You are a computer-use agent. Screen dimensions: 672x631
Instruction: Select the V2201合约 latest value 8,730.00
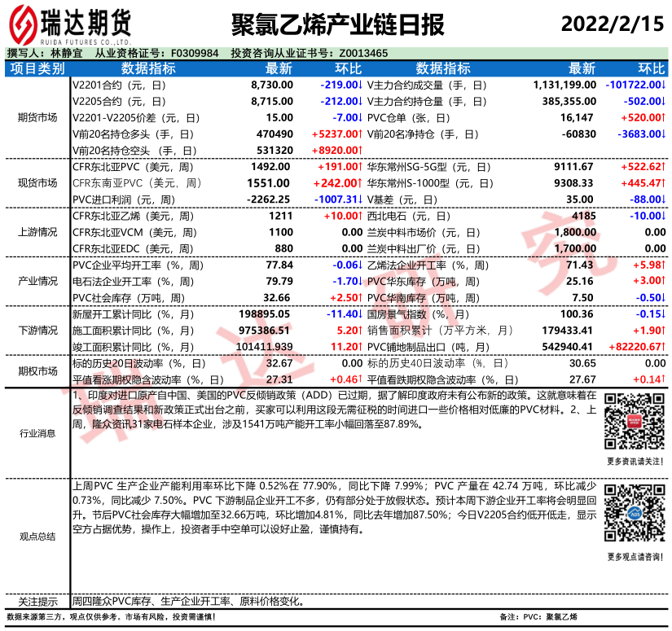[271, 85]
